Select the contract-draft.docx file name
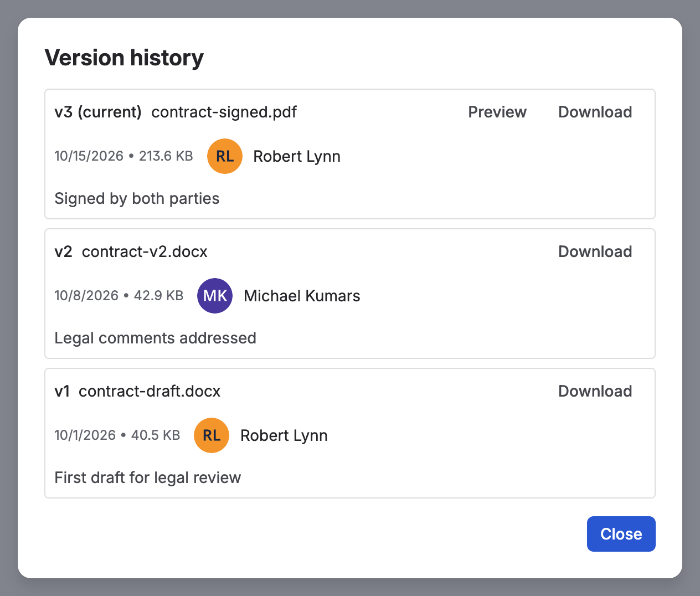 (150, 392)
